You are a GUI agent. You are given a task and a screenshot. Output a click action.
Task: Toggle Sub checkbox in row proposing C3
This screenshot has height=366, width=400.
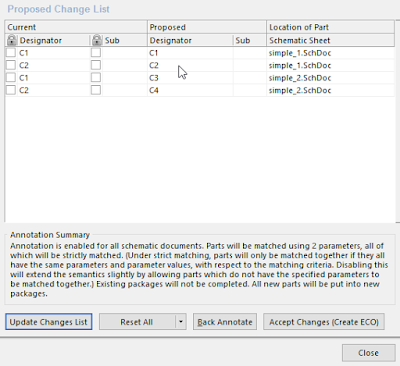pyautogui.click(x=96, y=78)
